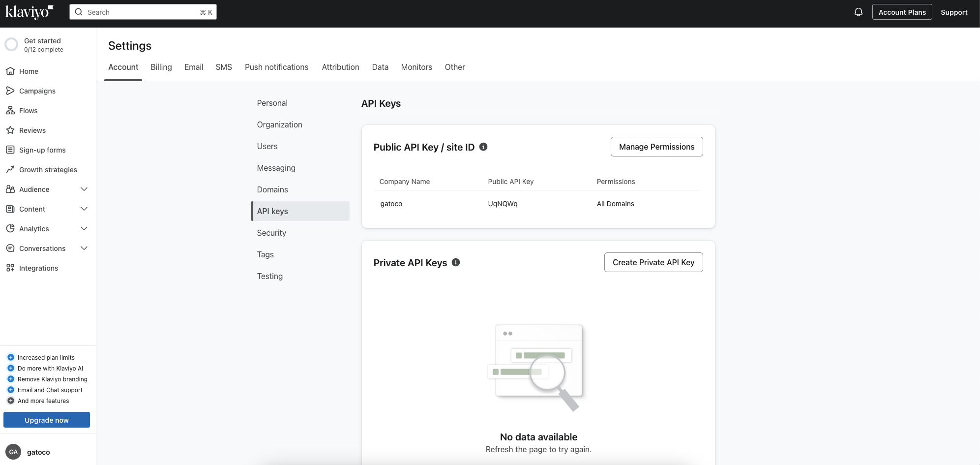Click the Conversations chat icon
The image size is (980, 465).
click(10, 248)
